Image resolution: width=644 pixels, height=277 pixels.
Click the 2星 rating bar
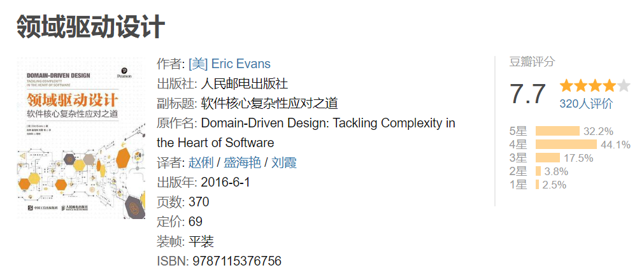538,171
